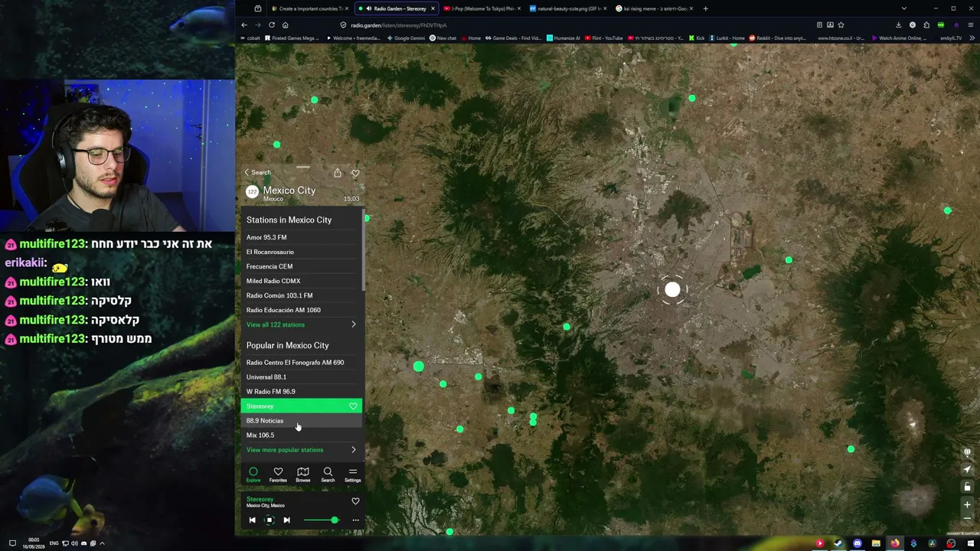Switch to the J-Pop Welcome To Tokyo tab
980x551 pixels.
pyautogui.click(x=482, y=8)
